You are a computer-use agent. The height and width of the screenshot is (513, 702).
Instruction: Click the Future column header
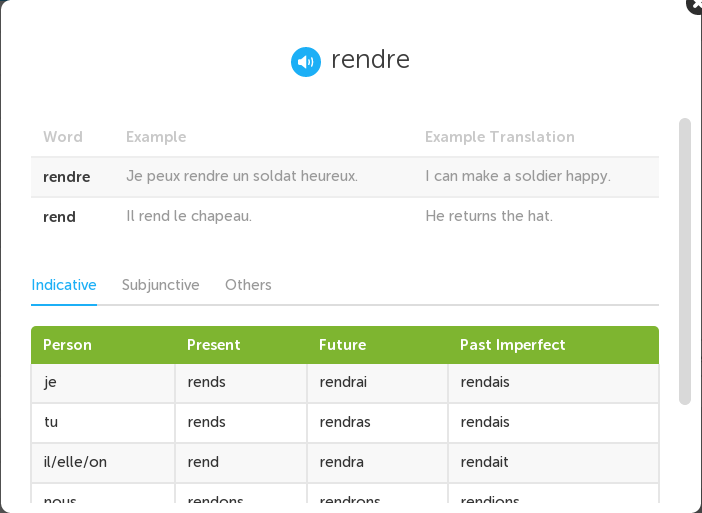[x=342, y=345]
